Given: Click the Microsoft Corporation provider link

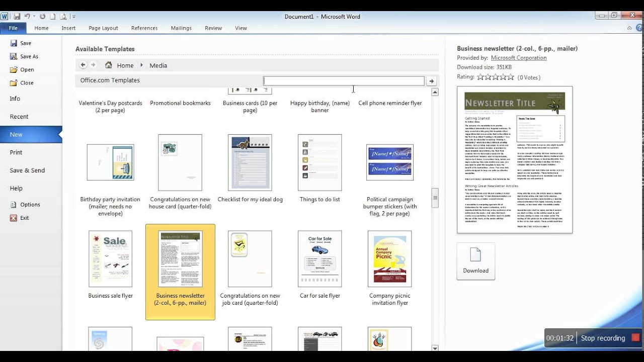Looking at the screenshot, I should coord(519,58).
